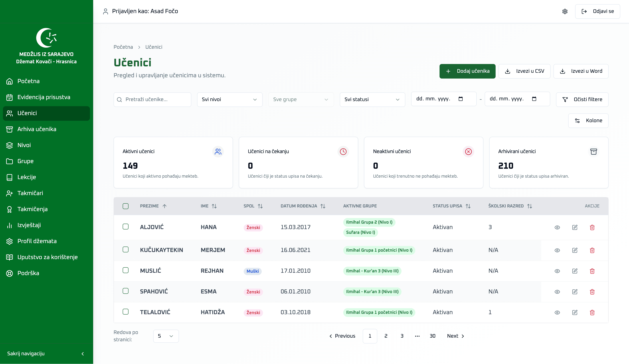Open Evidencija prisustva in sidebar

pyautogui.click(x=44, y=97)
